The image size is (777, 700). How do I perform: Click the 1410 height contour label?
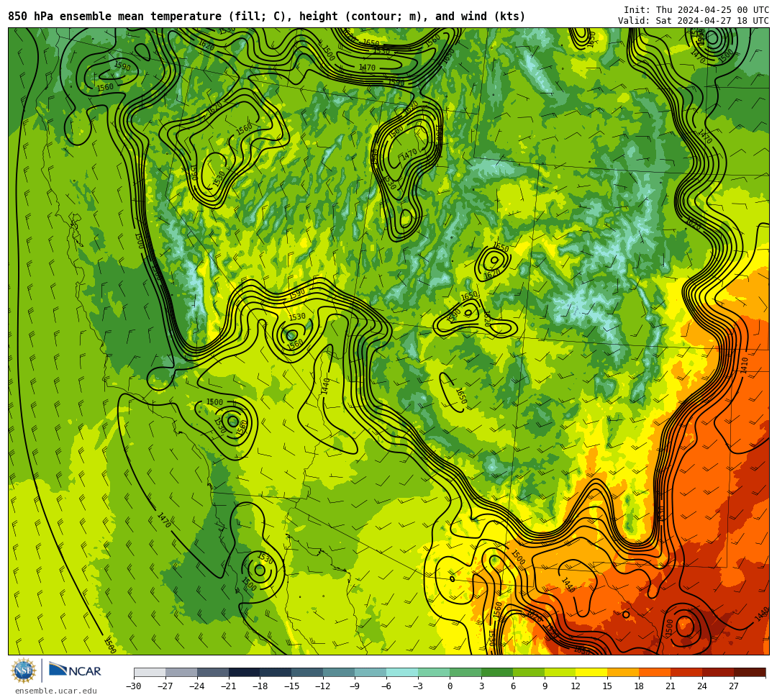coord(745,366)
